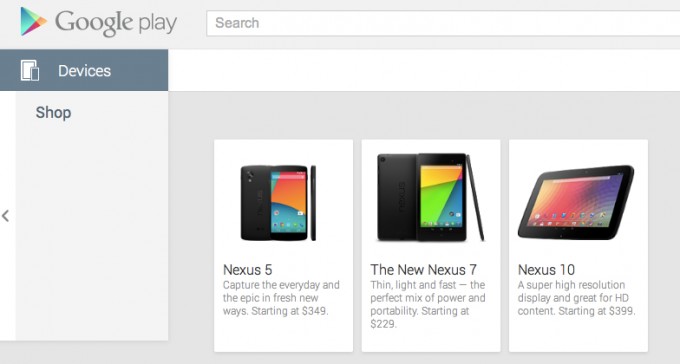Open the Nexus 5 title link
This screenshot has width=680, height=364.
tap(248, 269)
